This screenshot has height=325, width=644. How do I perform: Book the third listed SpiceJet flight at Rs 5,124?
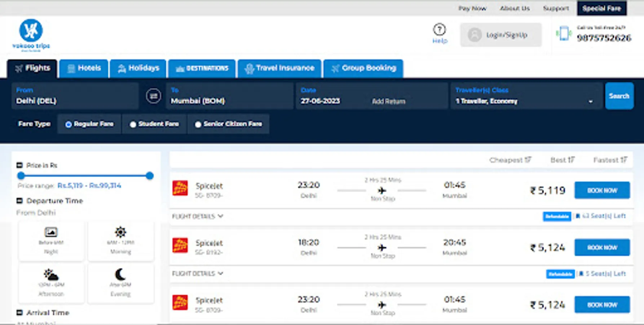[x=602, y=305]
